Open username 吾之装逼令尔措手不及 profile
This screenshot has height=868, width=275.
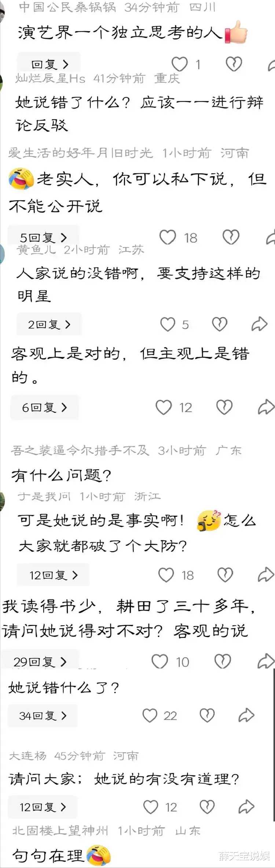80,450
